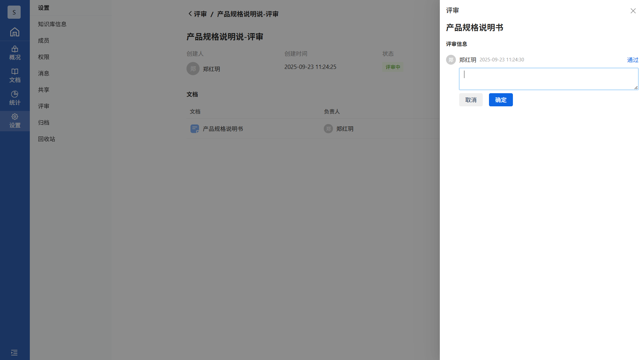Open 知识库信息 settings menu item
Screen dimensions: 644x360
pyautogui.click(x=52, y=24)
